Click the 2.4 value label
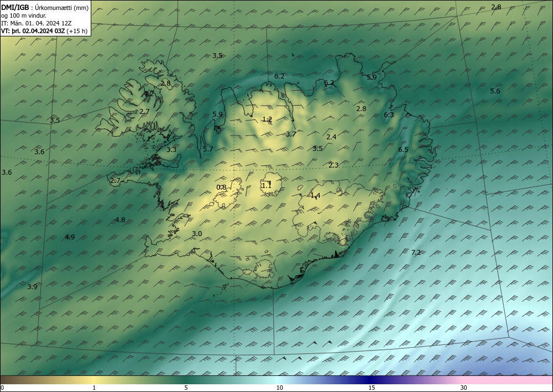The image size is (553, 392). click(x=331, y=137)
